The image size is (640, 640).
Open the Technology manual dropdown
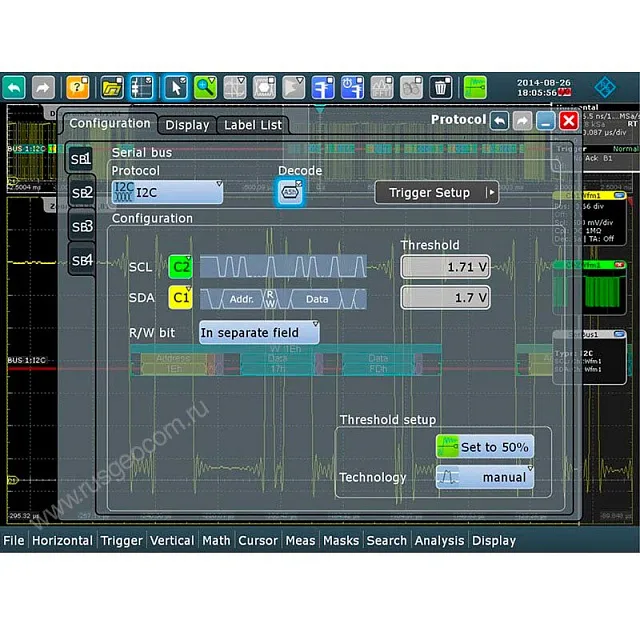point(485,477)
